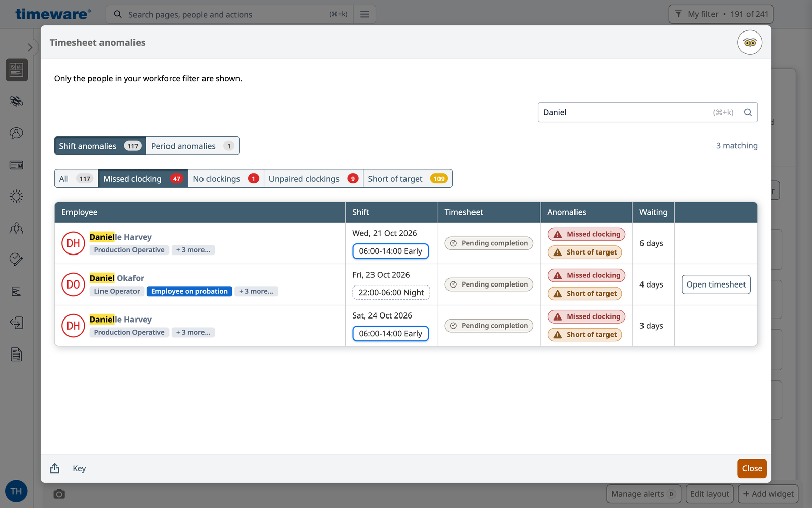Click the TH user avatar
The image size is (812, 508).
(x=16, y=491)
